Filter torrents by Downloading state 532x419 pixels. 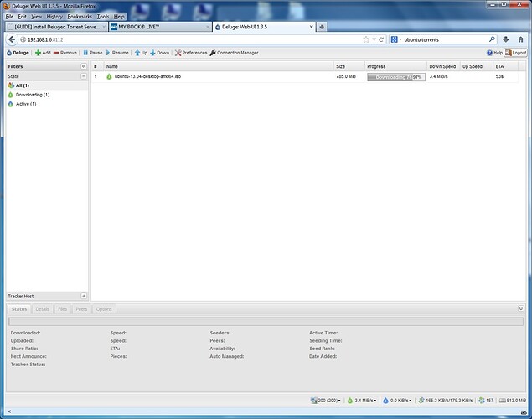(33, 95)
